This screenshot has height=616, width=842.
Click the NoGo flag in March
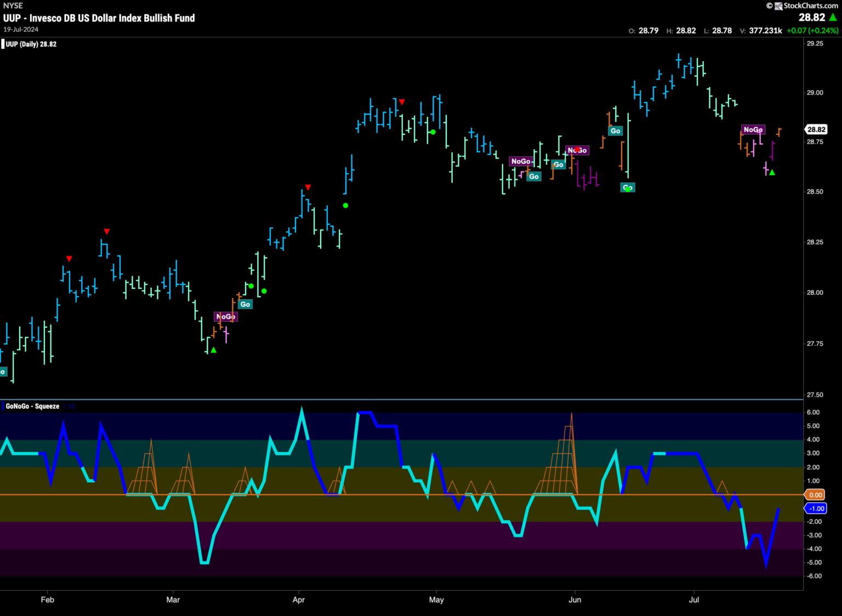(225, 317)
